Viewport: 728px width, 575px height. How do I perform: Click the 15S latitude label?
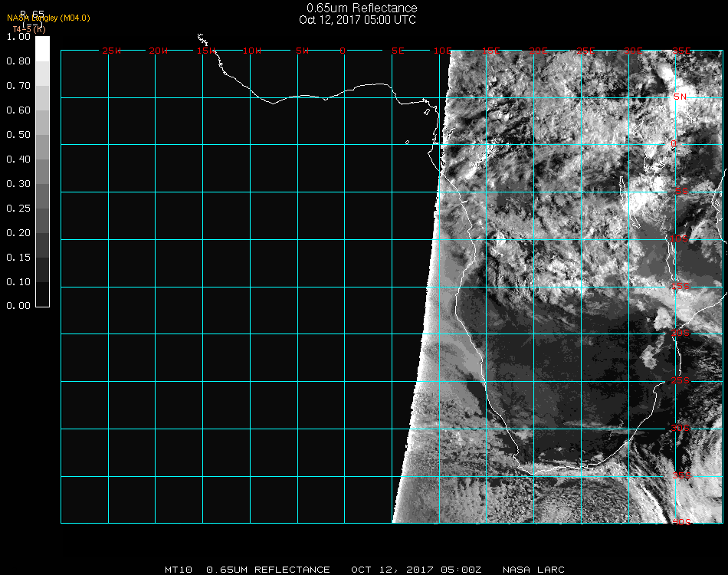[x=680, y=287]
